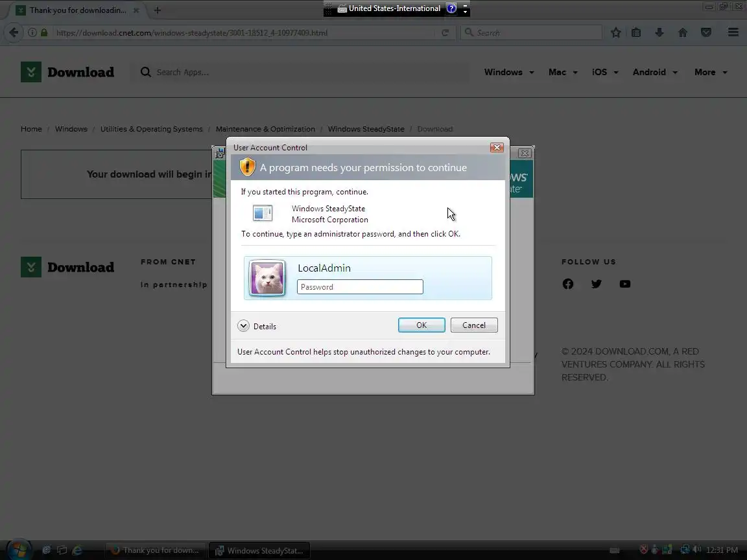Click the language bar help question mark
Screen dimensions: 747x560
(x=451, y=8)
